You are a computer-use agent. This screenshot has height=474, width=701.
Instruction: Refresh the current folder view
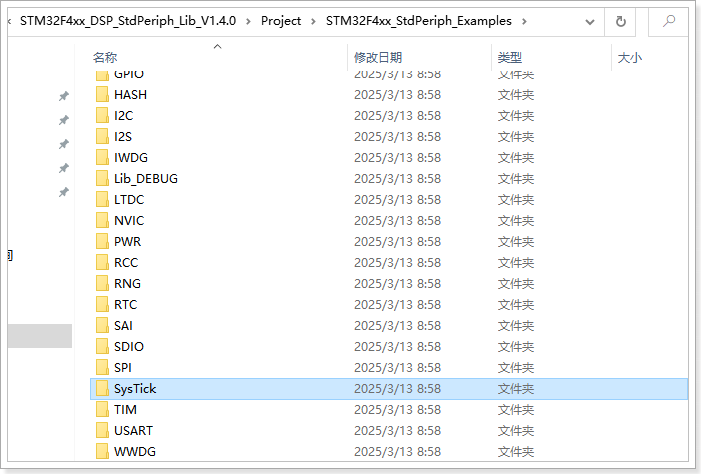click(x=621, y=21)
